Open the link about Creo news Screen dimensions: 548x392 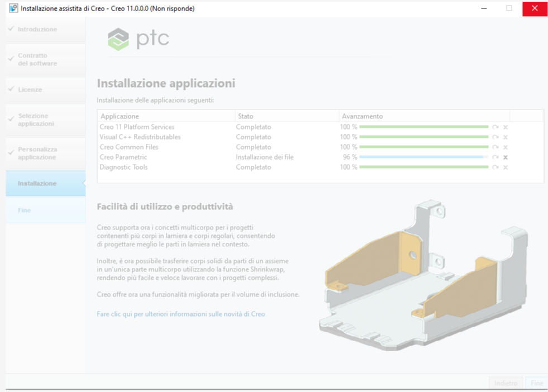tap(180, 314)
